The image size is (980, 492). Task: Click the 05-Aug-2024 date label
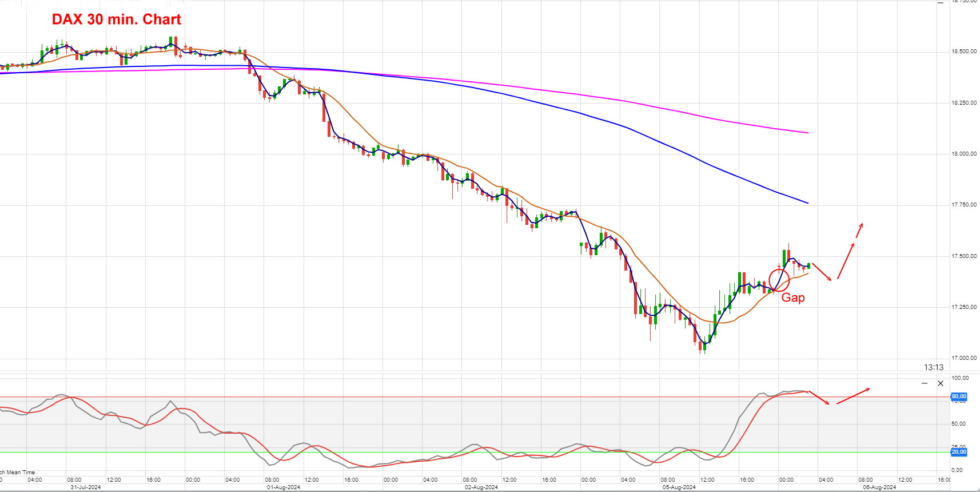(679, 487)
